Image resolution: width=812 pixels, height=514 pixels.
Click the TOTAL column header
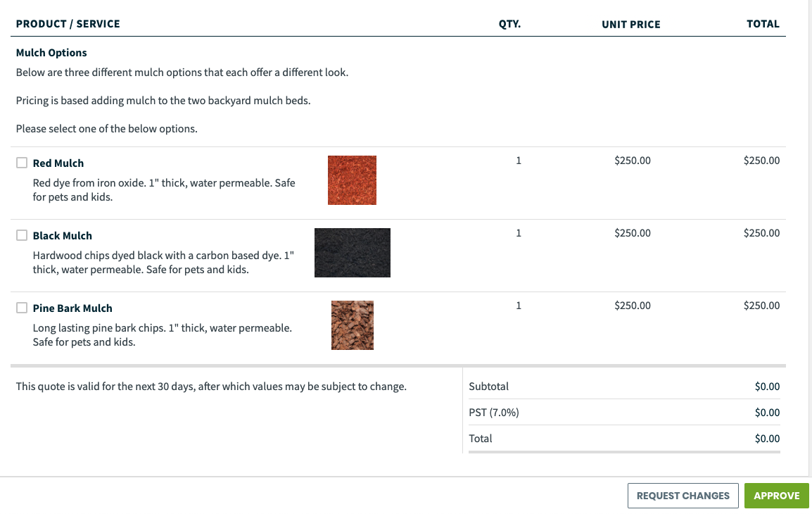pyautogui.click(x=763, y=23)
